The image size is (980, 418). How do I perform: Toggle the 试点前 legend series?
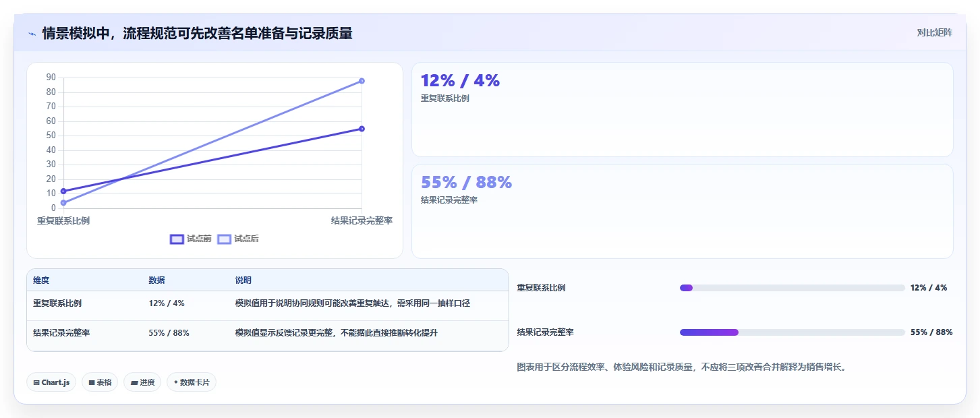click(191, 239)
